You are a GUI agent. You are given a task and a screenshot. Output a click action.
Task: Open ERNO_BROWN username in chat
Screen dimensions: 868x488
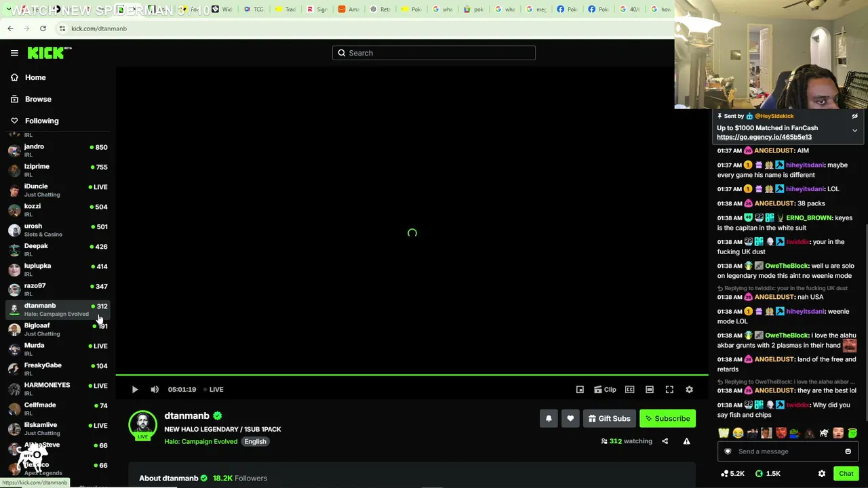point(809,218)
